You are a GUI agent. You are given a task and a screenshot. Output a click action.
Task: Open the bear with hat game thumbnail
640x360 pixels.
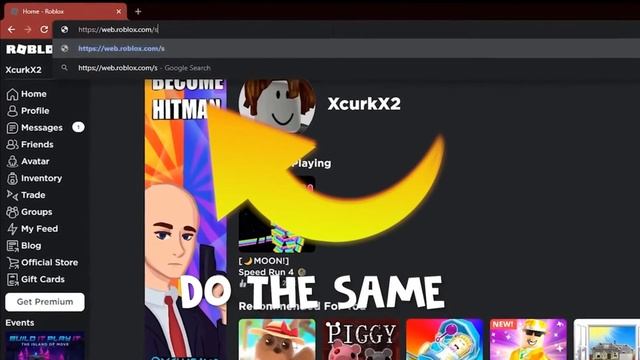tap(277, 340)
